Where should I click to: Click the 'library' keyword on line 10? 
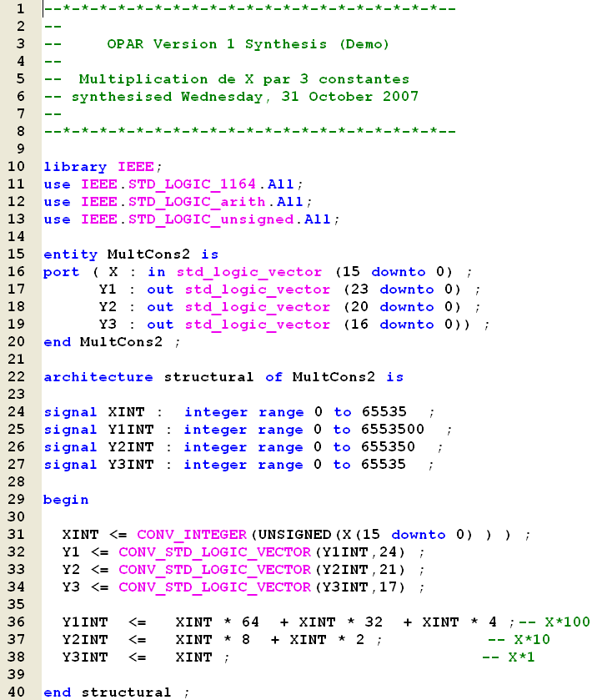pyautogui.click(x=75, y=167)
